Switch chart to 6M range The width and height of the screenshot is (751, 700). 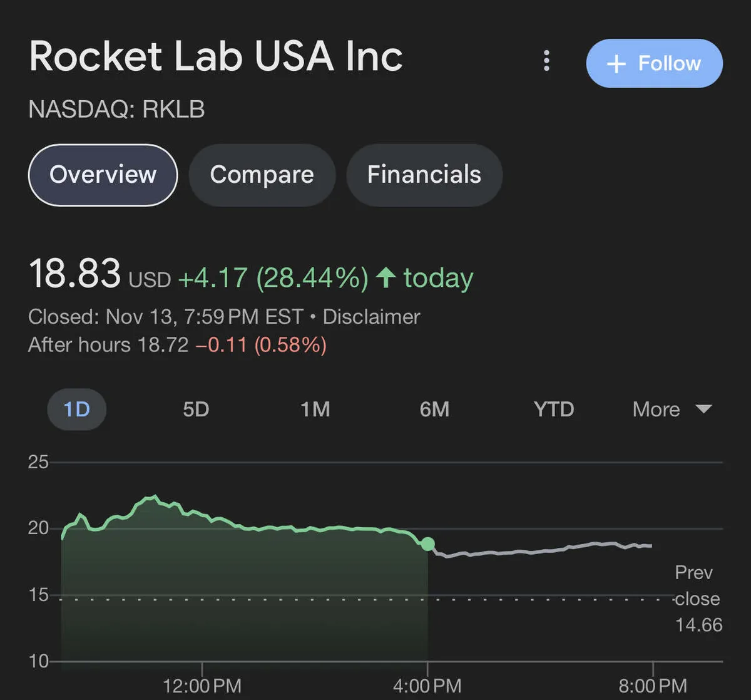coord(434,409)
